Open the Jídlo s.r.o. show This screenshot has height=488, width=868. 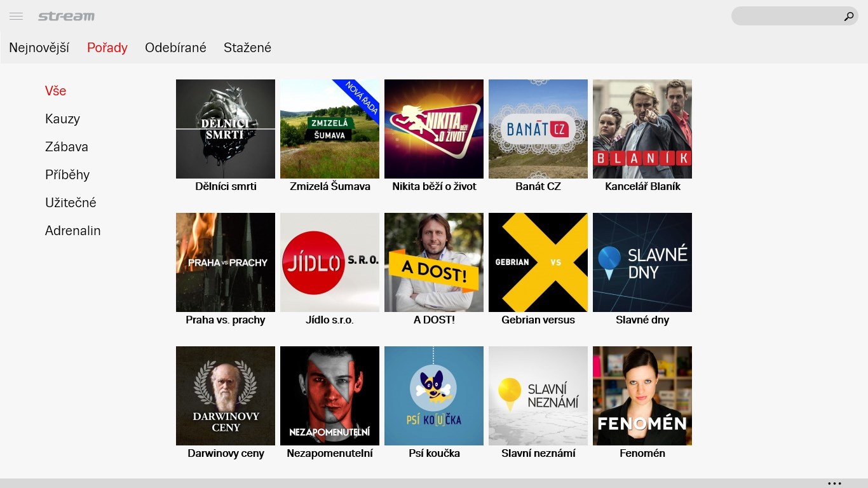click(x=329, y=262)
